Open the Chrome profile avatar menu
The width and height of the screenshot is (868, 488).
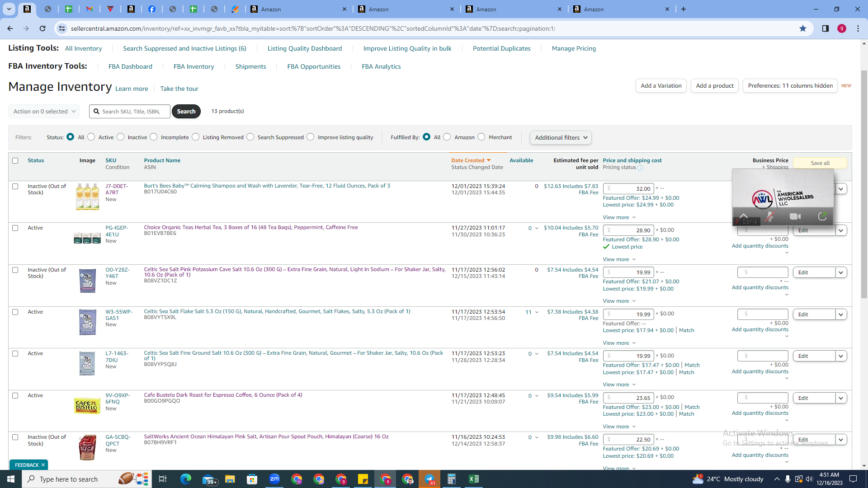(842, 28)
